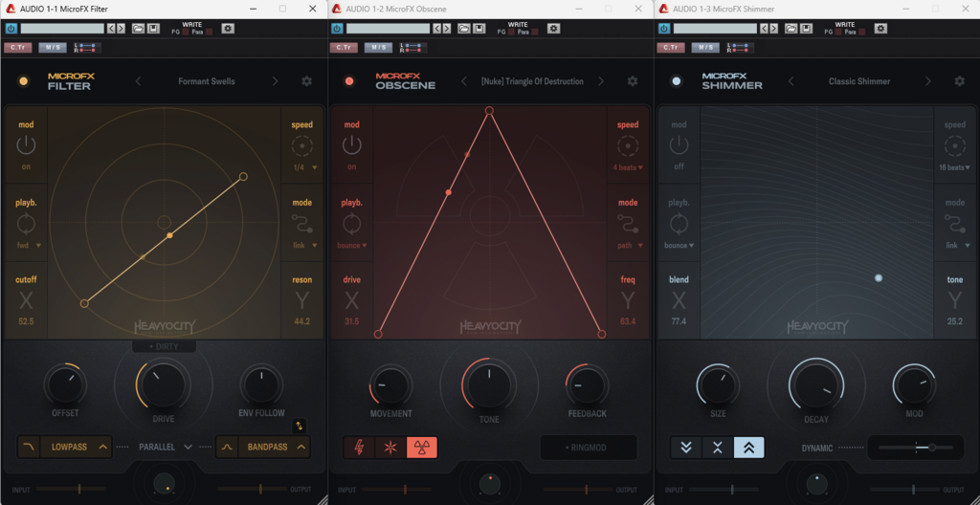This screenshot has width=980, height=505.
Task: Select double down-arrow pitch mode in Shimmer
Action: (x=686, y=448)
